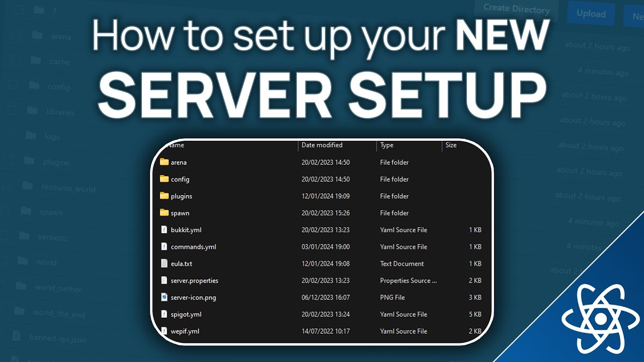Open the versions folder name in the background panel
Viewport: 644px width, 362px height.
click(x=52, y=237)
